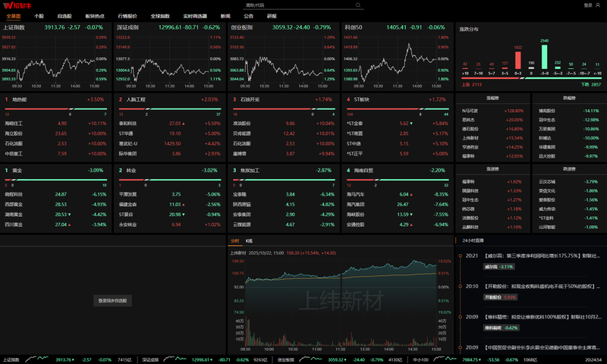
Task: Click the up arrow next to 四川黄金 price
Action: pos(69,224)
